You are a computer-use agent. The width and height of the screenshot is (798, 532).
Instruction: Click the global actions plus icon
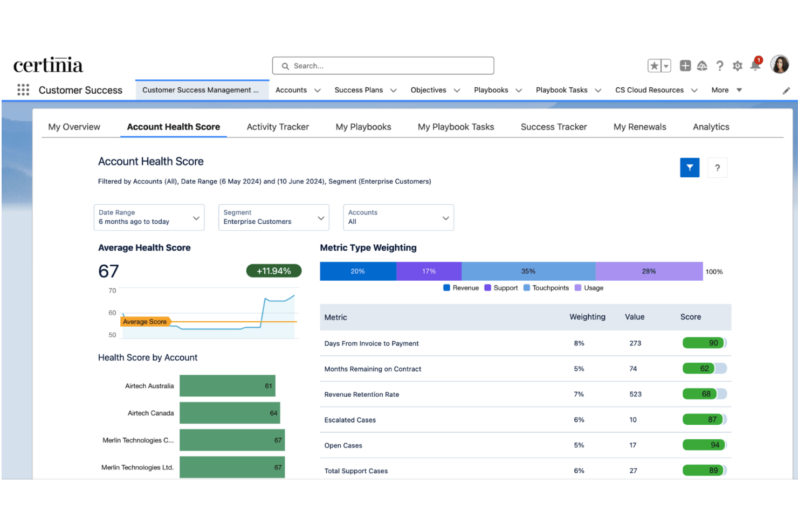point(685,66)
